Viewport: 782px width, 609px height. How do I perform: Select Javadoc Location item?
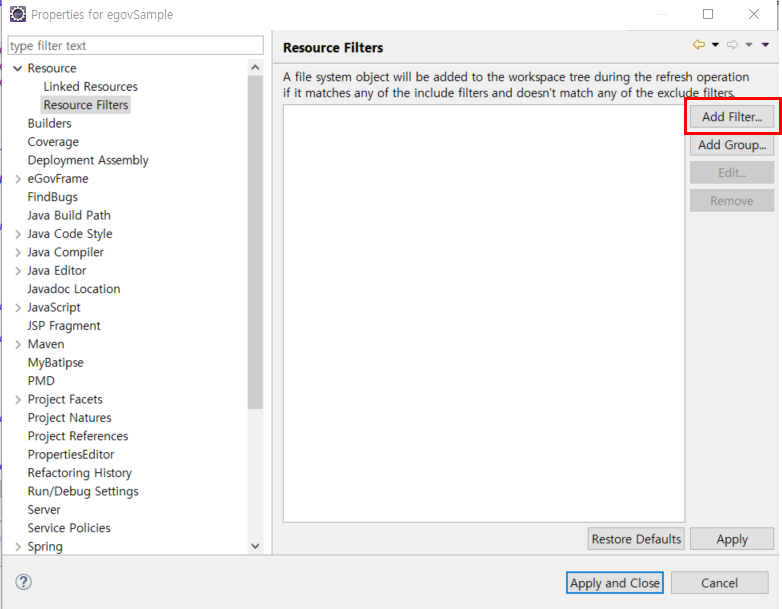74,289
